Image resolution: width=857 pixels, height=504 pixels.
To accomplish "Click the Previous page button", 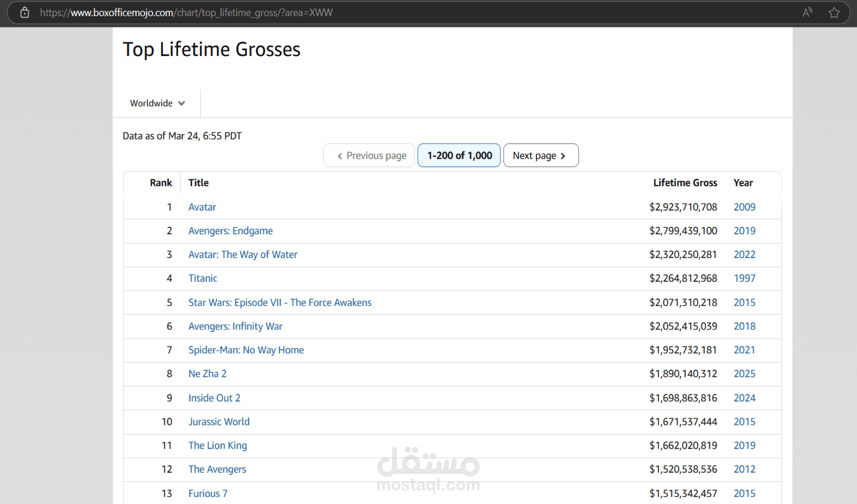I will [369, 155].
